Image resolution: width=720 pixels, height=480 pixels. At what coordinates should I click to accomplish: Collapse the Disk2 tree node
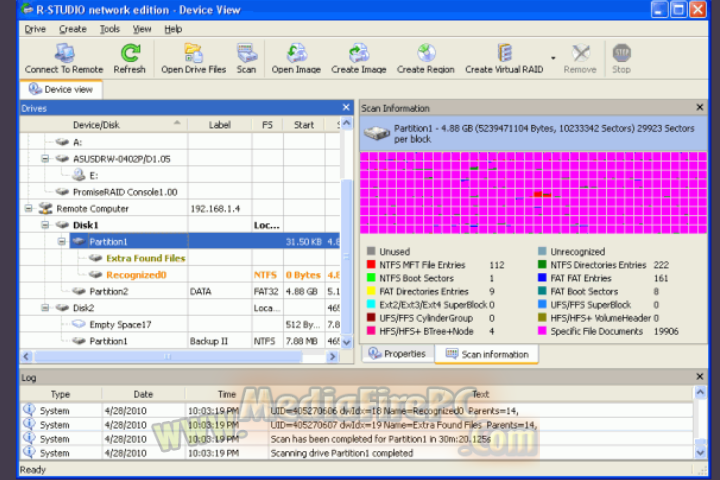[45, 308]
